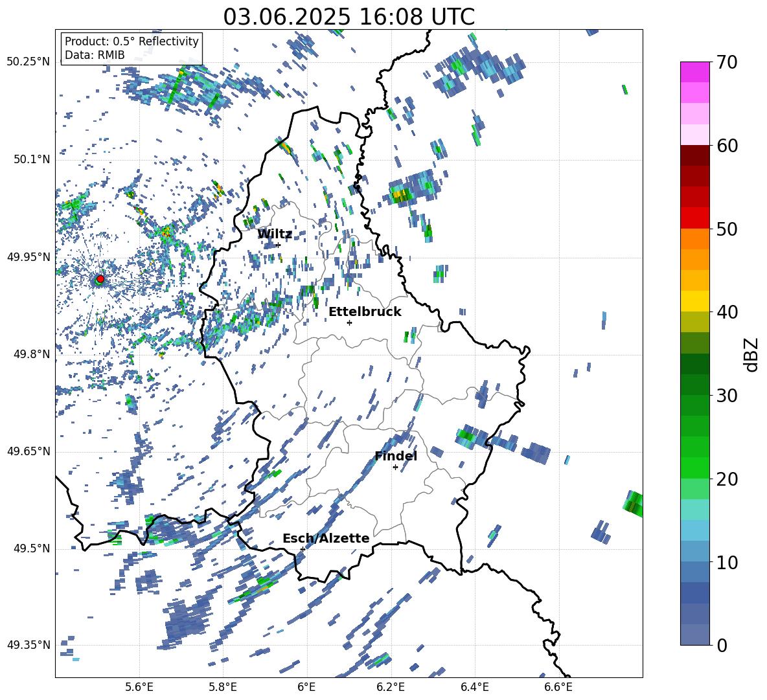767x700 pixels.
Task: Click the 10 value on colorbar
Action: (x=727, y=562)
